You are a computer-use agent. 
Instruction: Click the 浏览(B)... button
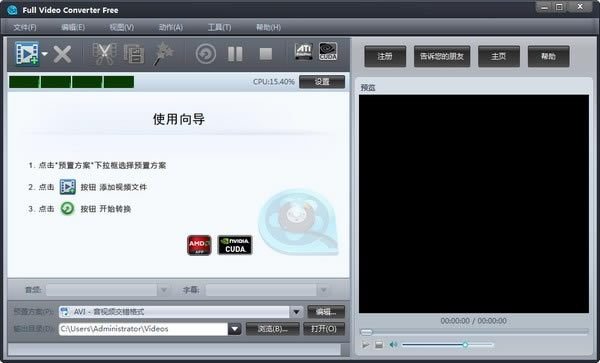(273, 329)
